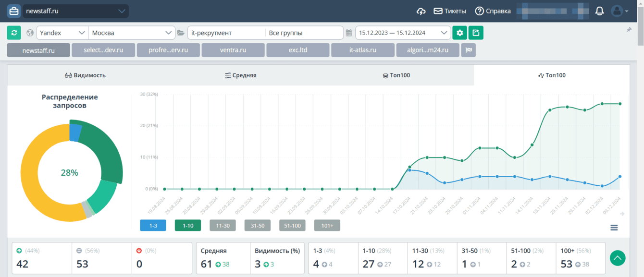Click the green export share icon
Screen dimensions: 644x277
coord(476,33)
